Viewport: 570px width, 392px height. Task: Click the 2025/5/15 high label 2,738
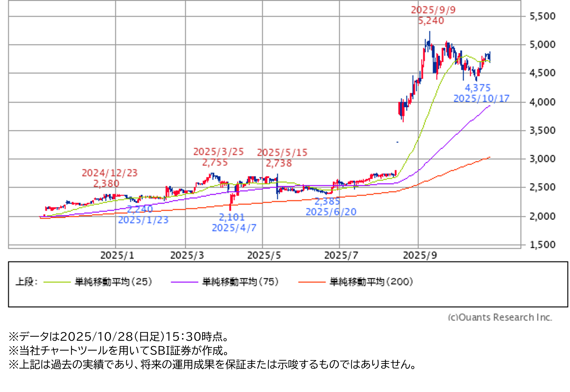click(279, 163)
